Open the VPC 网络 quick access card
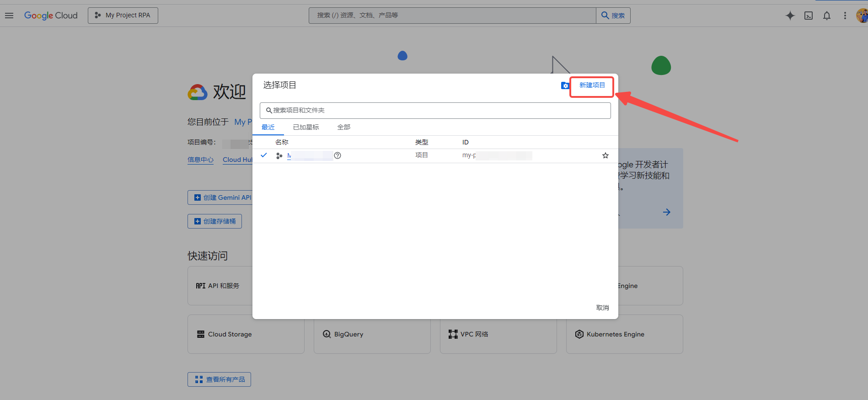 (x=498, y=334)
